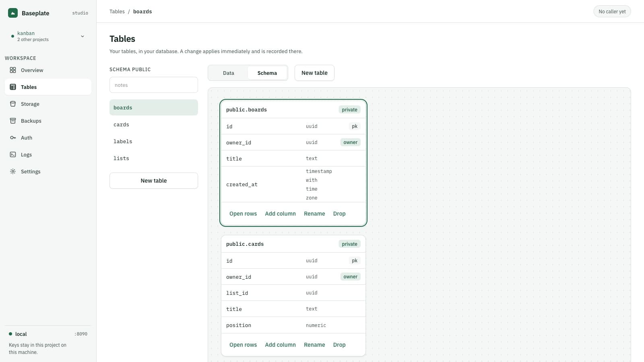644x362 pixels.
Task: Add column to public.boards
Action: tap(280, 214)
